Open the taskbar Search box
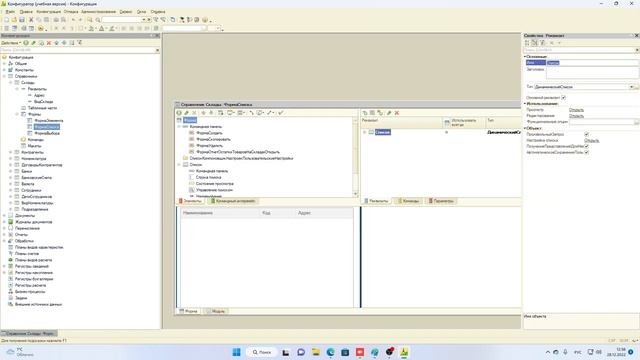The image size is (640, 360). pos(262,352)
